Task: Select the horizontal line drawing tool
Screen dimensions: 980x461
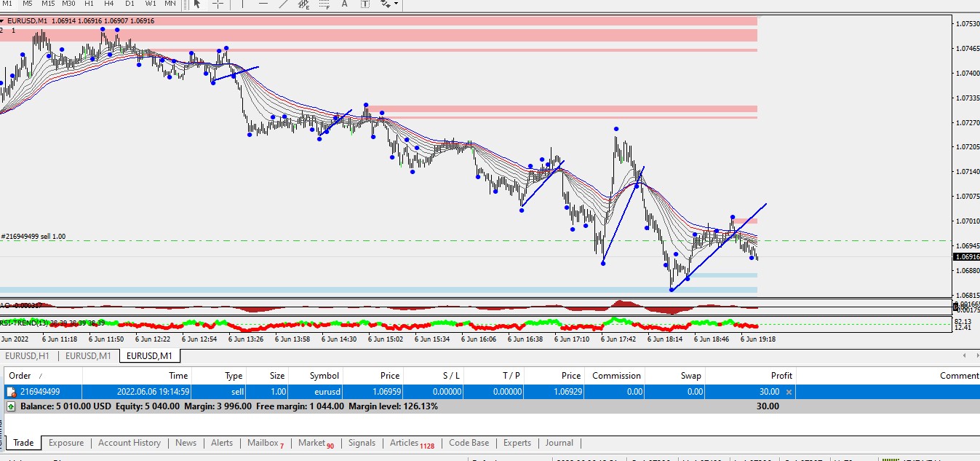Action: tap(263, 4)
